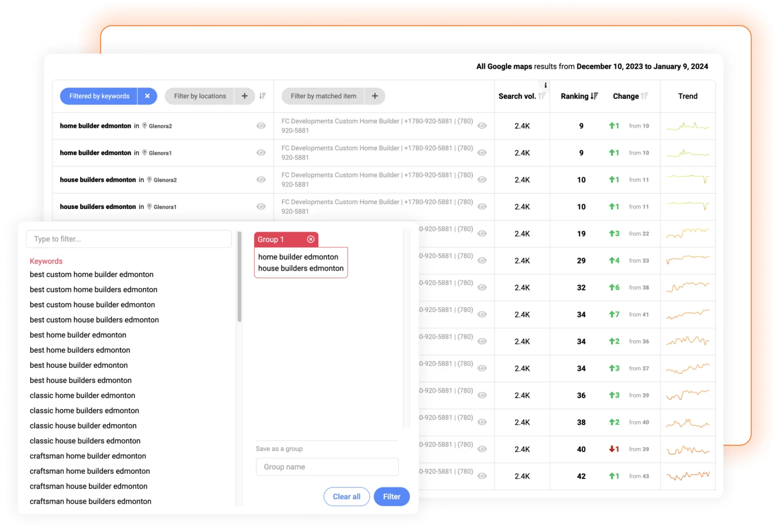Click the Trend column header
This screenshot has width=777, height=532.
687,96
